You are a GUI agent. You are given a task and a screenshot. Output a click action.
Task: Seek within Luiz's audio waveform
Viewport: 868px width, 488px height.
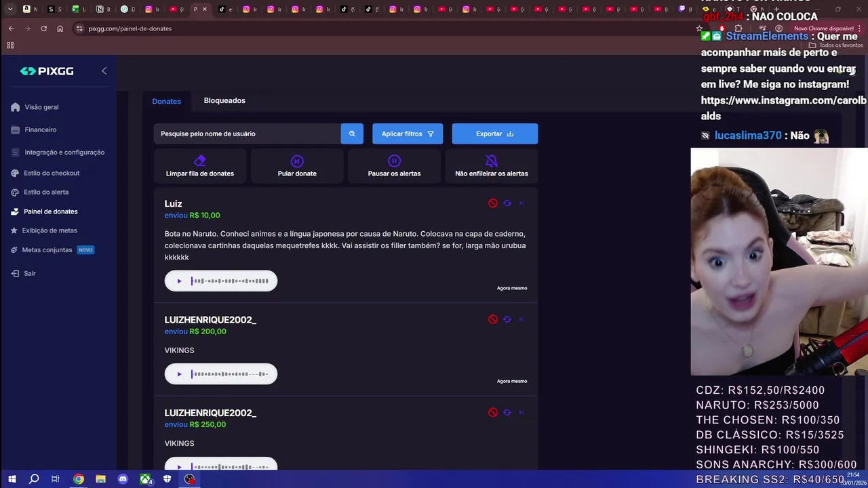230,281
